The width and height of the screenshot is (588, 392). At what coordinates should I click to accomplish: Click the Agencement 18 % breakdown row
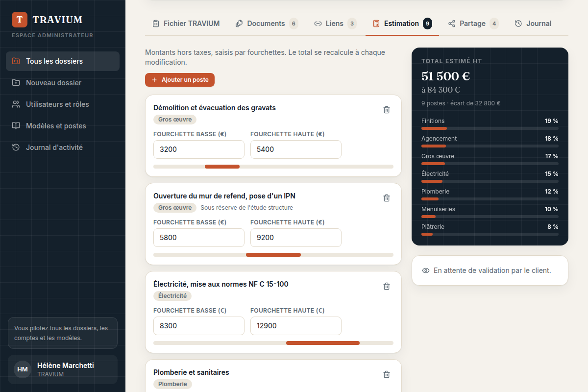pyautogui.click(x=490, y=142)
